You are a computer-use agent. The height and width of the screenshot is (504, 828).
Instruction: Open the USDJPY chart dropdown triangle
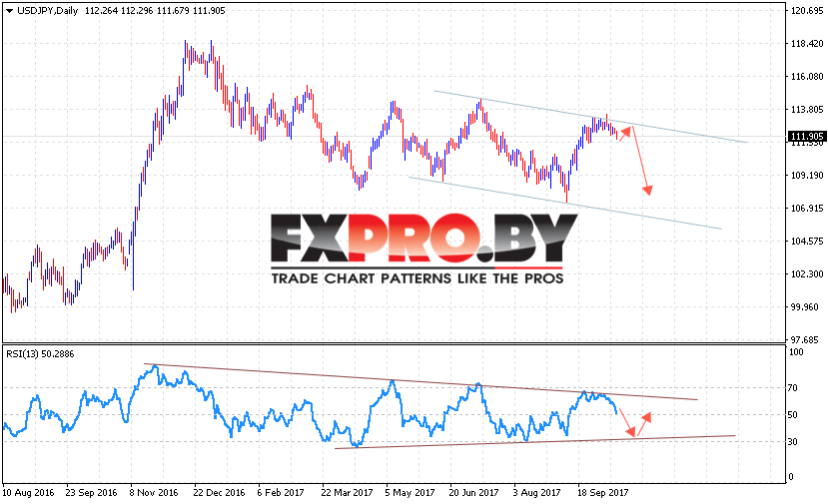(x=9, y=11)
